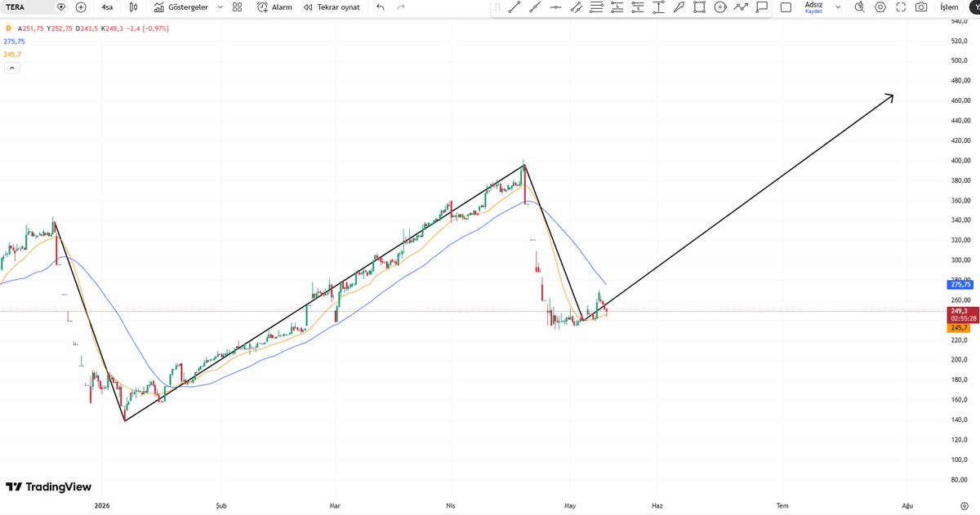The width and height of the screenshot is (980, 515).
Task: Select the Long Position tool
Action: coord(617,7)
